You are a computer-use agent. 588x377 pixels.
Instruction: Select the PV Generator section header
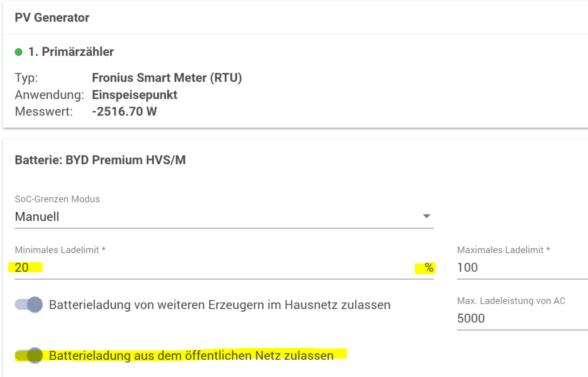pos(52,18)
